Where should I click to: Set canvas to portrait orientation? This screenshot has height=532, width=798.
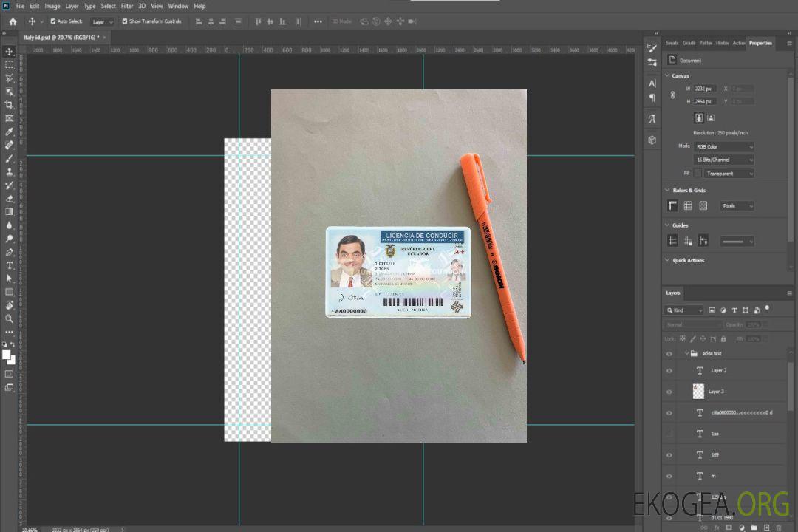click(699, 118)
